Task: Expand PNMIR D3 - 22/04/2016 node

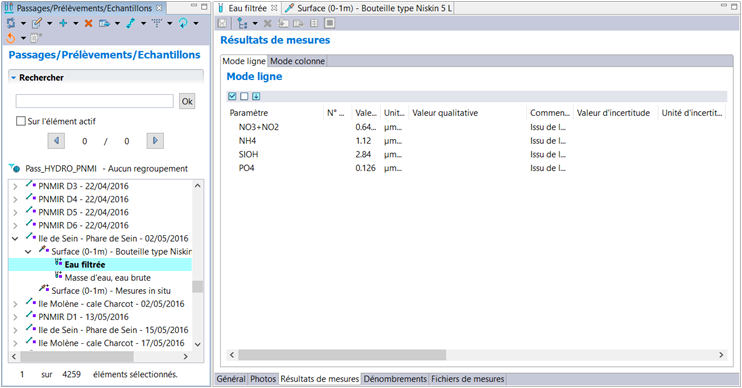Action: (x=15, y=186)
